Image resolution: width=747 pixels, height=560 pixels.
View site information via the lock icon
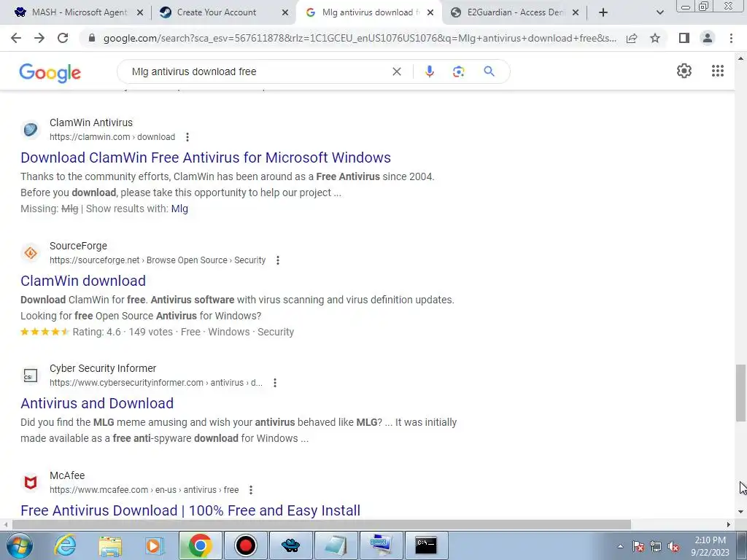click(x=92, y=38)
